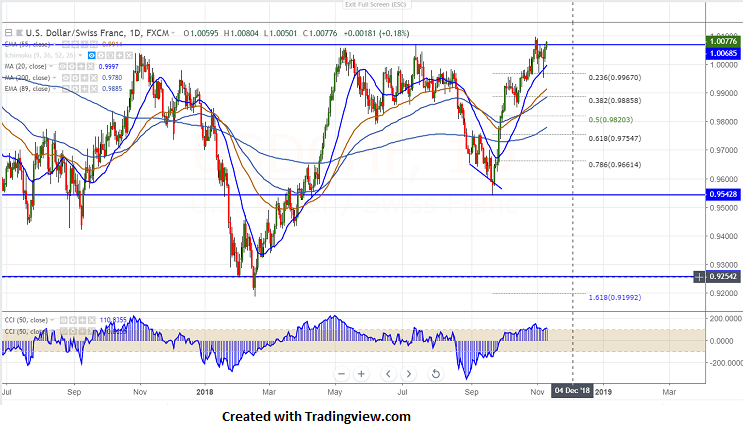Screen dimensions: 743x428
Task: Click the 0.618(0.97547) Fibonacci level label
Action: tap(615, 138)
